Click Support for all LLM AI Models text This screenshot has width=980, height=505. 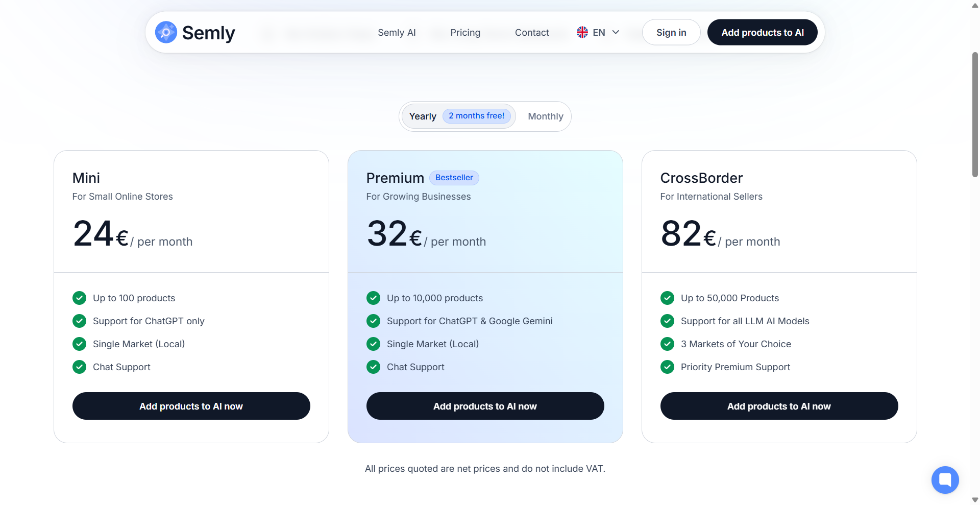pos(745,321)
